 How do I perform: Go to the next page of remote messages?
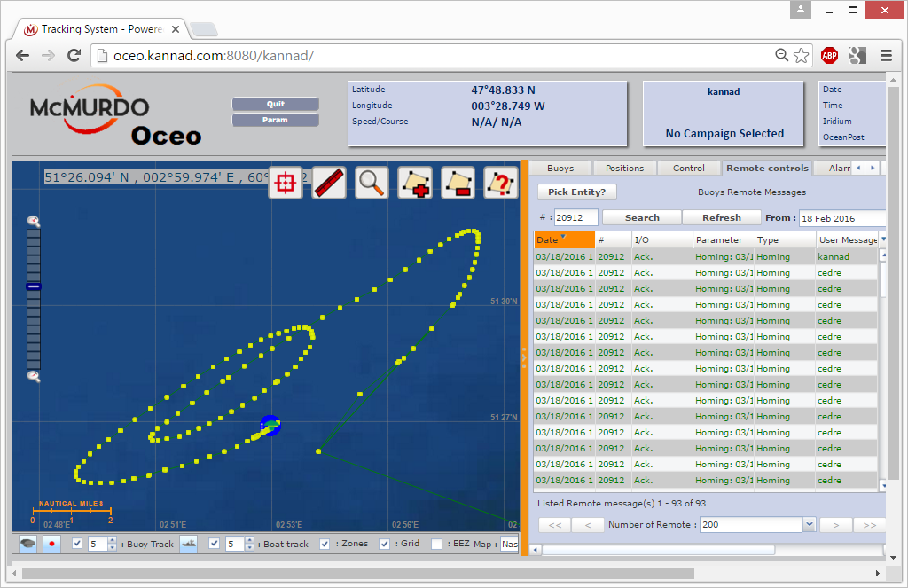click(x=835, y=525)
